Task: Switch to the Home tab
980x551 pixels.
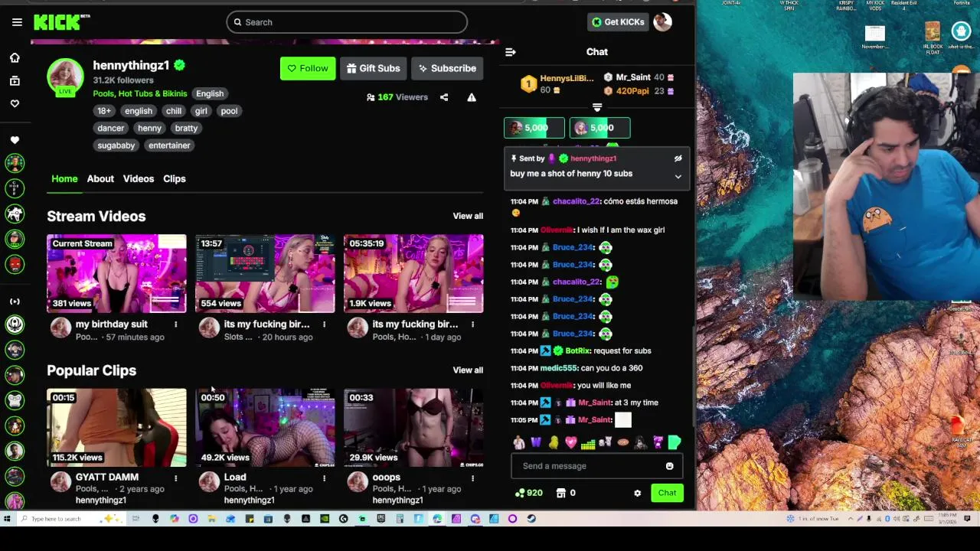Action: [x=64, y=178]
